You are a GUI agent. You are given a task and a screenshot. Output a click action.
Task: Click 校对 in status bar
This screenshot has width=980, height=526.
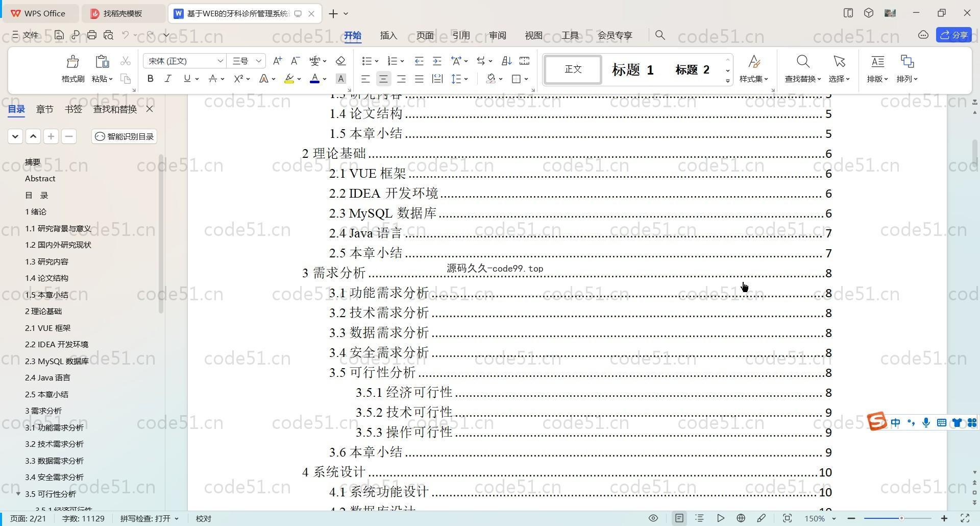204,518
